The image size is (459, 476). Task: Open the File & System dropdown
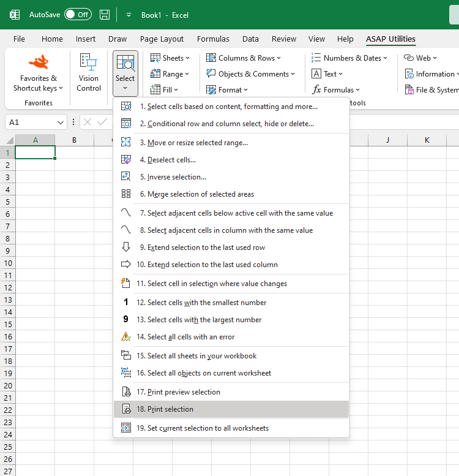[x=431, y=90]
